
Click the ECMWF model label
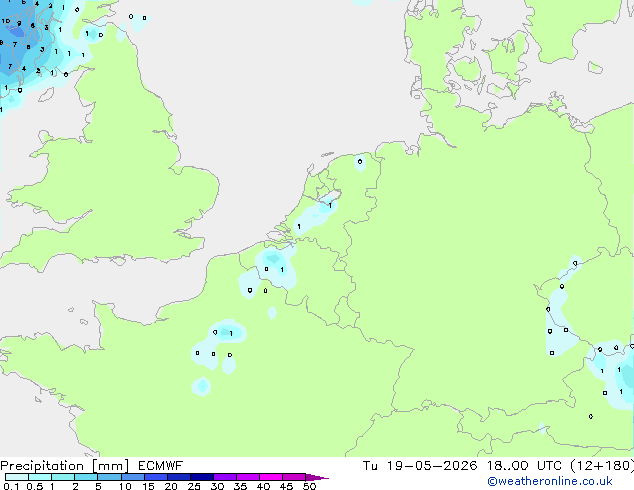click(161, 466)
